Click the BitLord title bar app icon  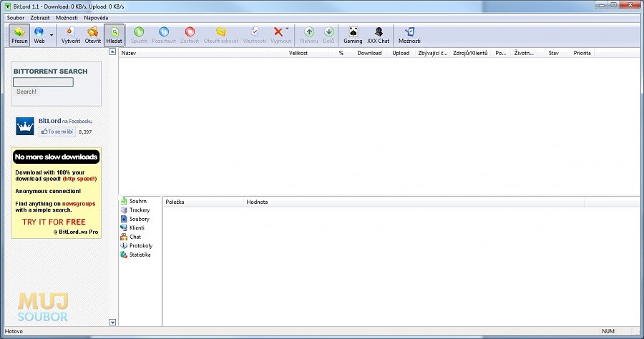click(7, 6)
